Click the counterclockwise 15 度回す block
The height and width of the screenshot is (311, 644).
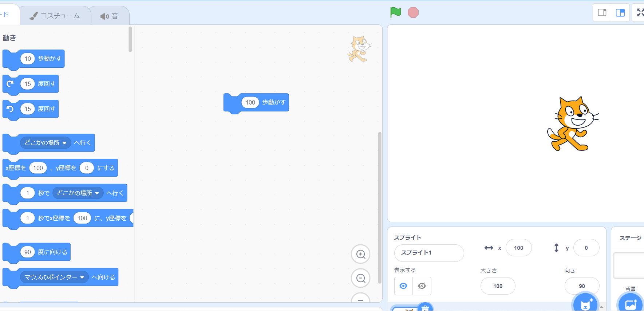point(31,109)
